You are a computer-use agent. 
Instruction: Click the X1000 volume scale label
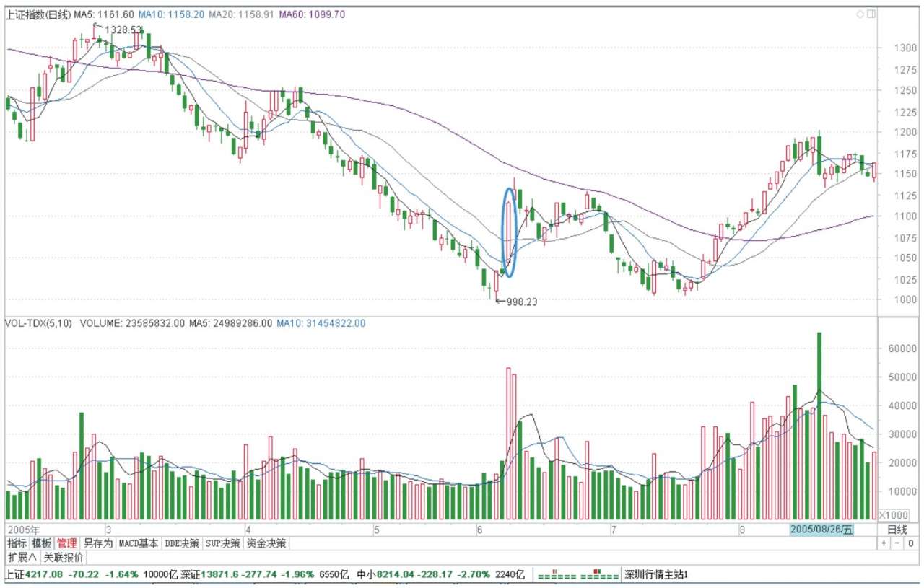[x=892, y=514]
